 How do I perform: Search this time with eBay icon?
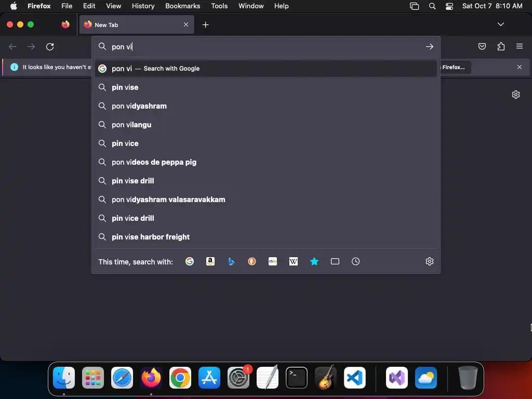tap(273, 261)
